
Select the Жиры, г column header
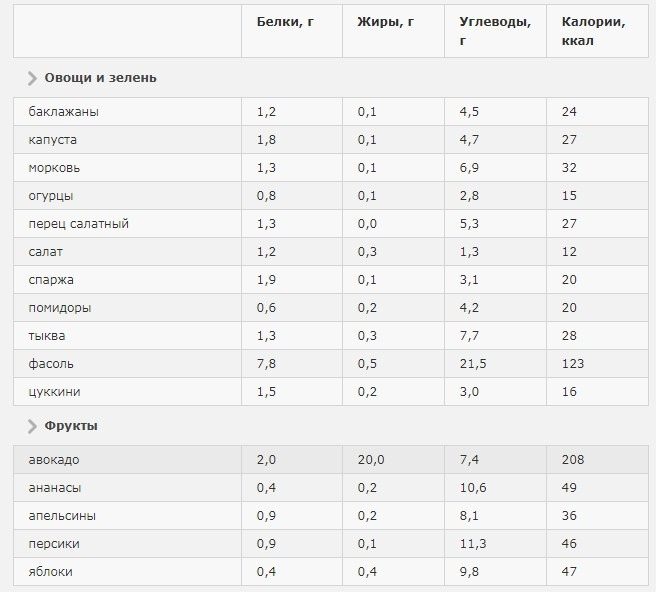(x=379, y=20)
